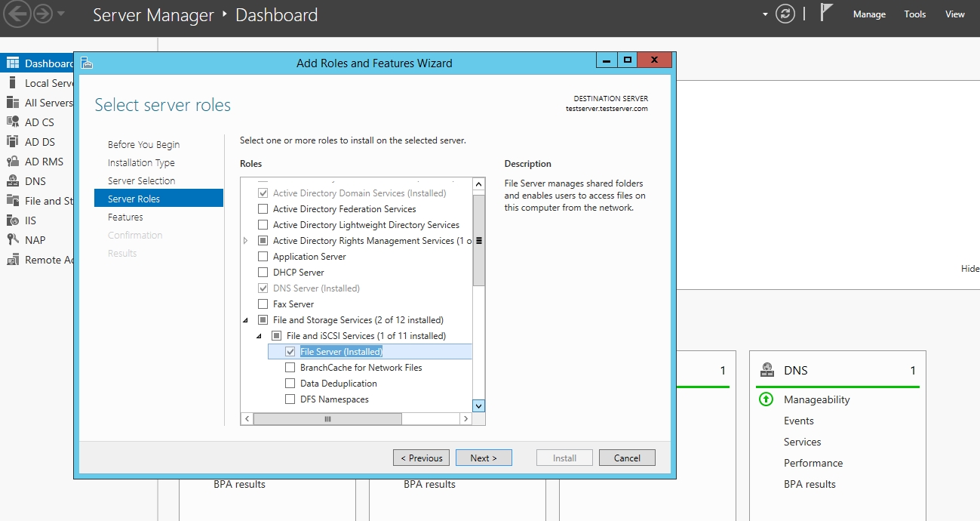This screenshot has height=521, width=980.
Task: Go to the Server Selection wizard step
Action: 141,181
